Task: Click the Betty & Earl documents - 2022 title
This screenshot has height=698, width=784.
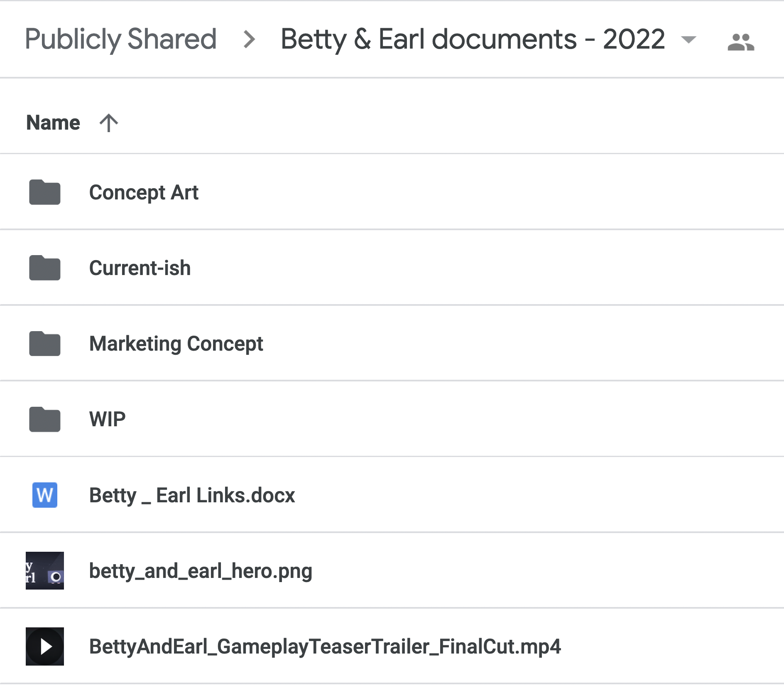Action: 473,39
